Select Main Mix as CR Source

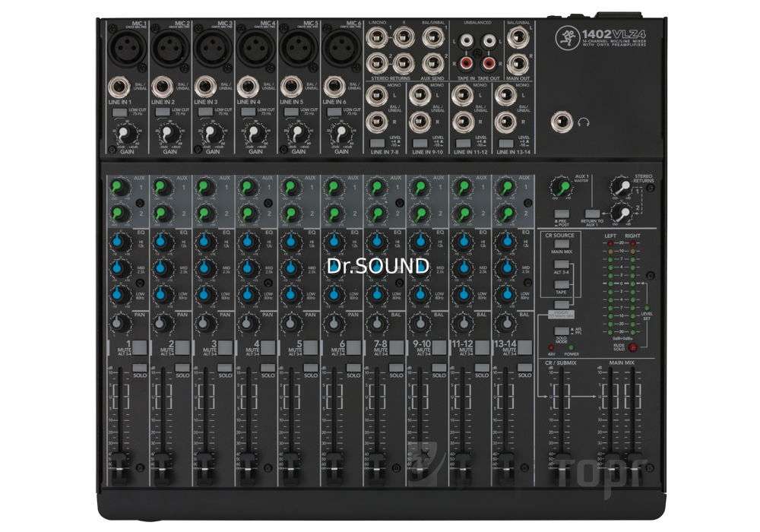coord(562,244)
